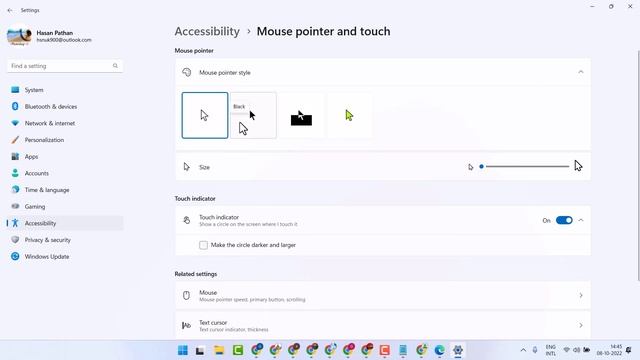The width and height of the screenshot is (640, 360).
Task: Click the battery tray icon
Action: 587,350
